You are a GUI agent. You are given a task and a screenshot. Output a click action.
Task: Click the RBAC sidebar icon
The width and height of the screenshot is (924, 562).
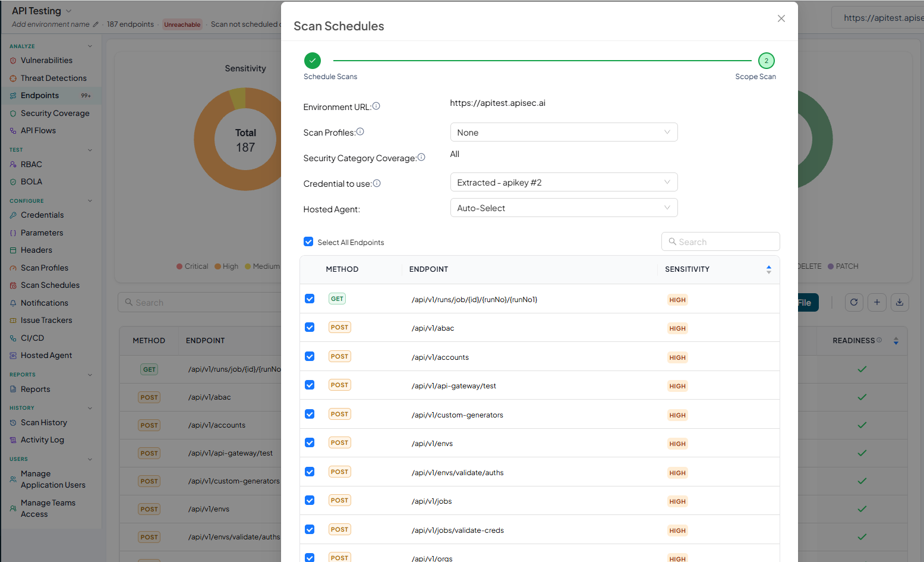point(13,165)
